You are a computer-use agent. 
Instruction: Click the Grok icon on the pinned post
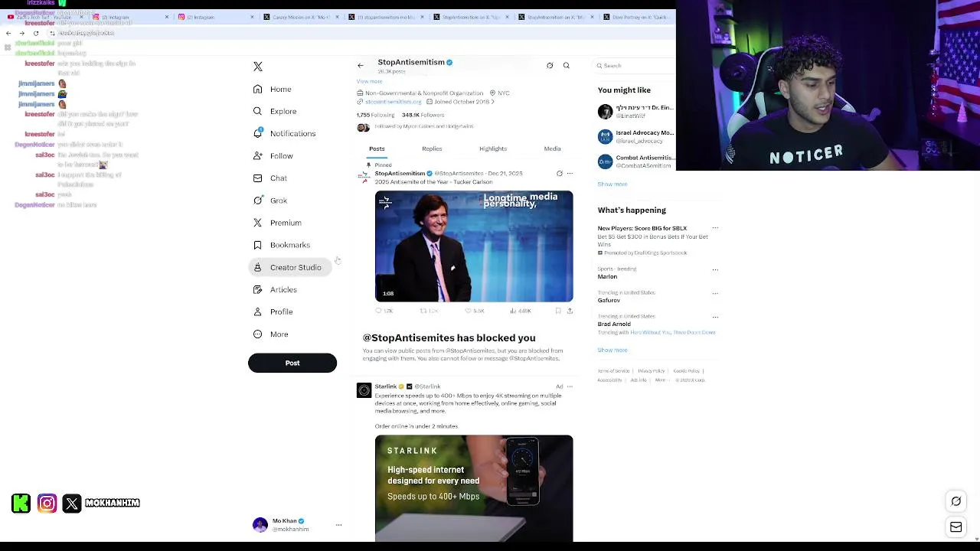(x=559, y=174)
